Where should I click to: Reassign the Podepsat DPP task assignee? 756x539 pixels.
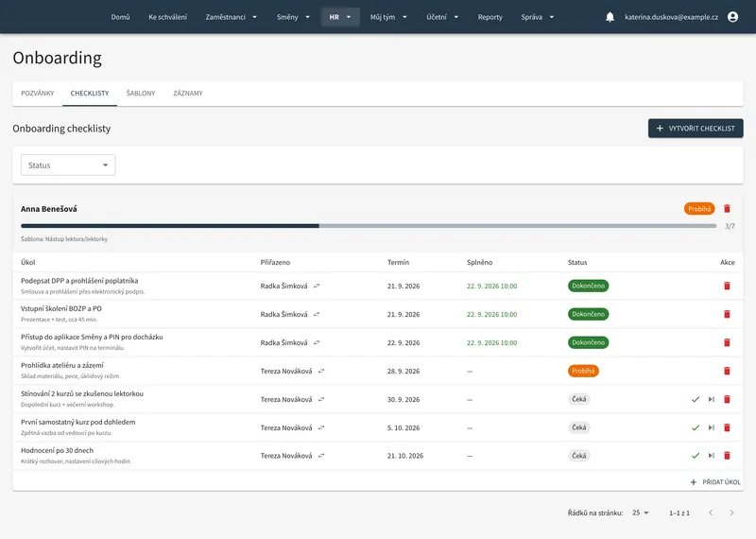317,287
